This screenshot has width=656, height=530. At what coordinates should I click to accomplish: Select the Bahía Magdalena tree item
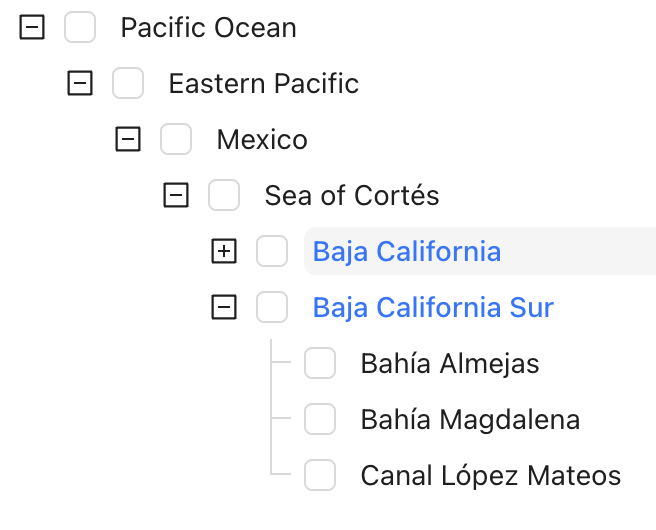470,420
